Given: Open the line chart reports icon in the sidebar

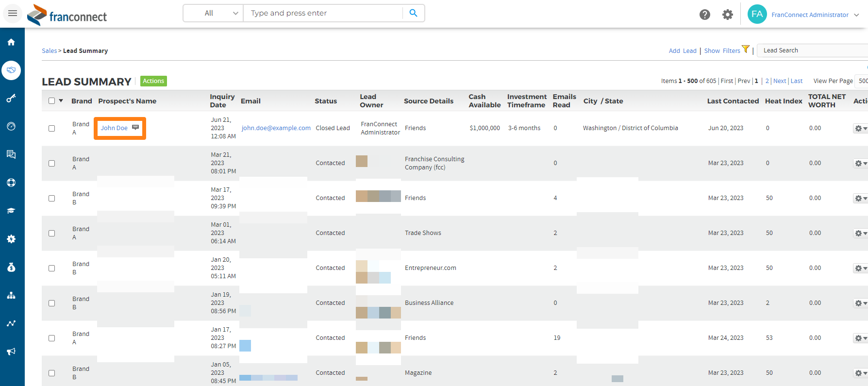Looking at the screenshot, I should [11, 323].
